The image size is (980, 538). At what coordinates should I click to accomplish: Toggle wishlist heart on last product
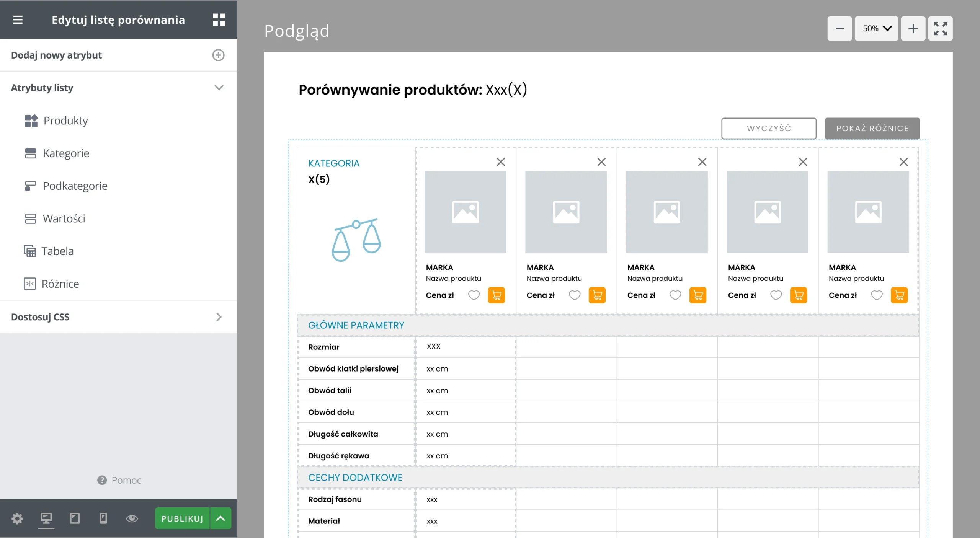(x=877, y=295)
